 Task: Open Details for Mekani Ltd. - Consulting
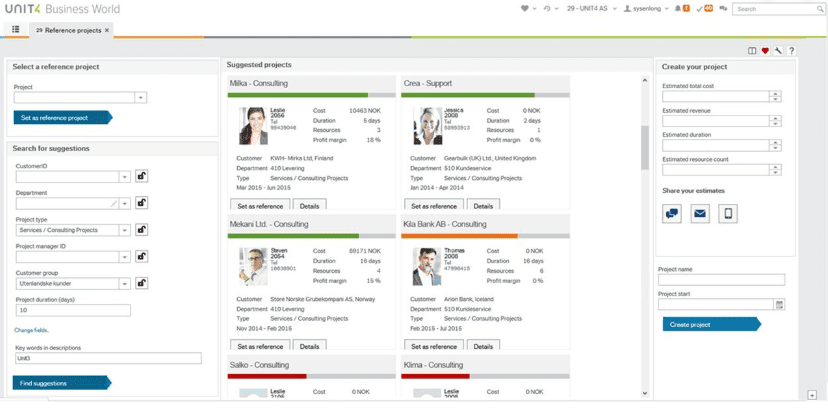pos(309,346)
